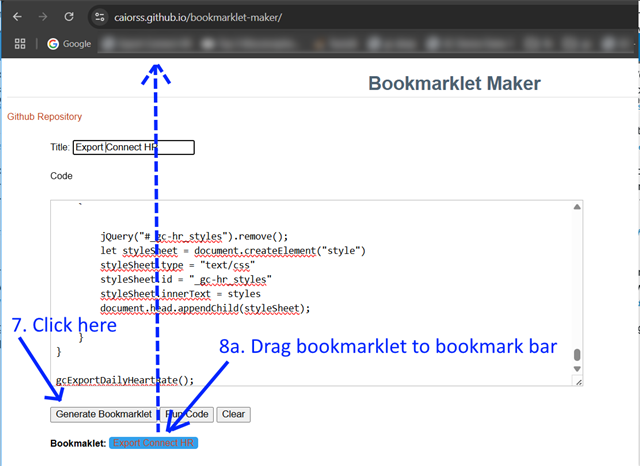Reload the current page
Screen dimensions: 640x466
68,17
